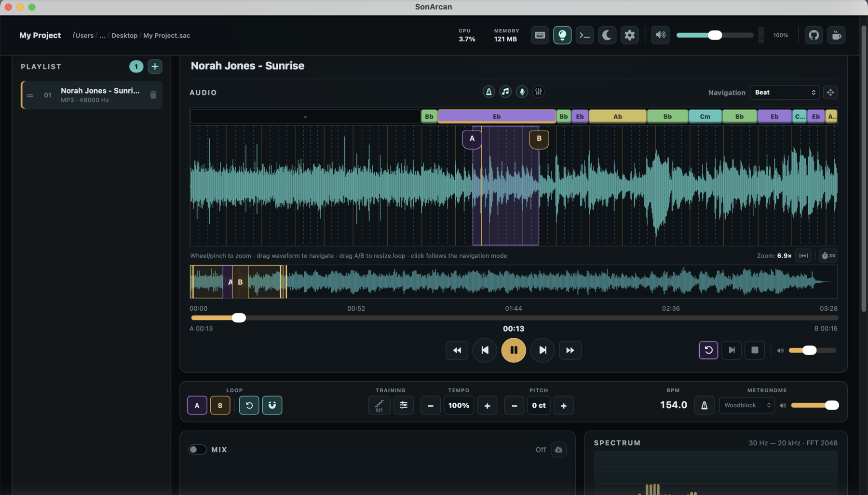Open the Woodblock metronome sound dropdown
The image size is (868, 495).
click(746, 405)
